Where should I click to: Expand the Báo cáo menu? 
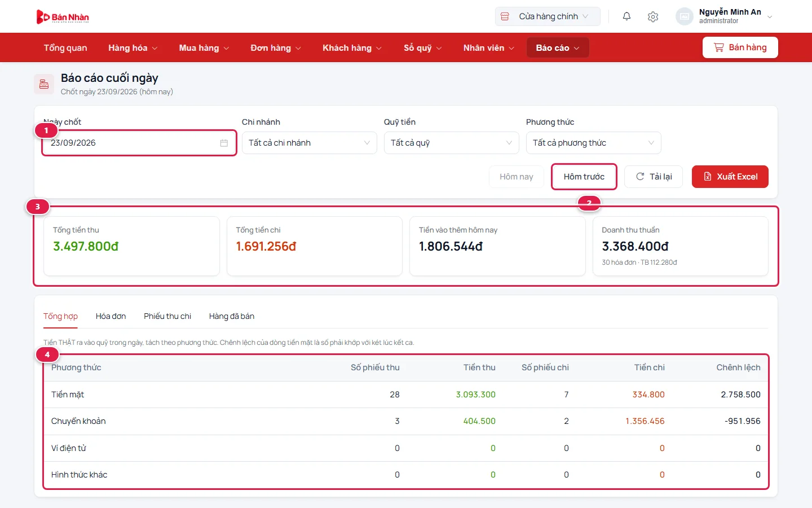pos(558,48)
